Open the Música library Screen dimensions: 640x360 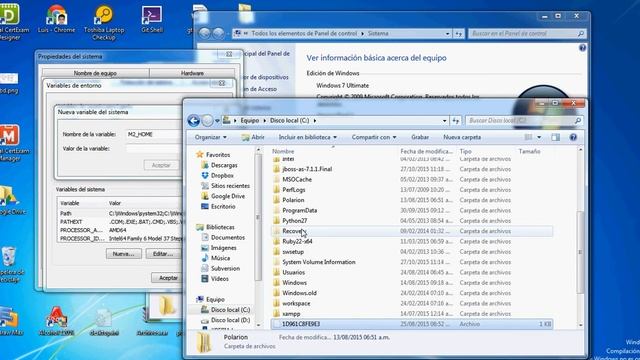click(x=220, y=258)
